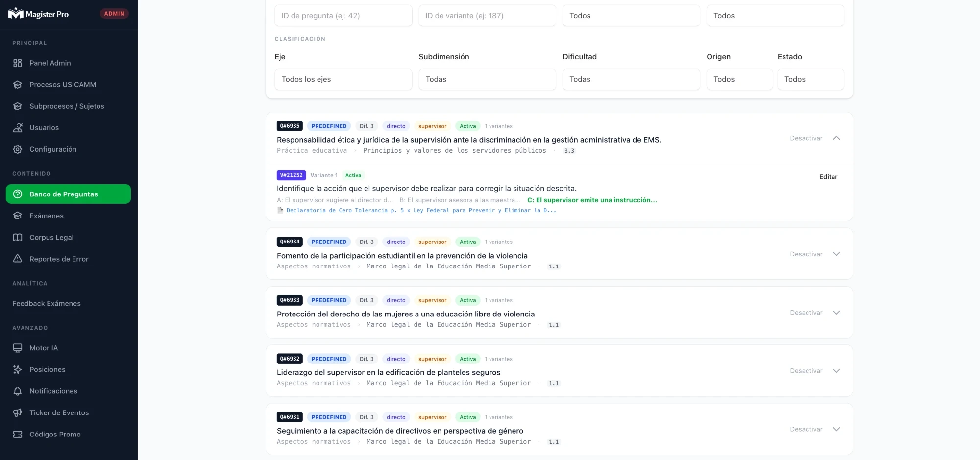
Task: Click the Códigos Promo ticket icon
Action: pos(18,434)
